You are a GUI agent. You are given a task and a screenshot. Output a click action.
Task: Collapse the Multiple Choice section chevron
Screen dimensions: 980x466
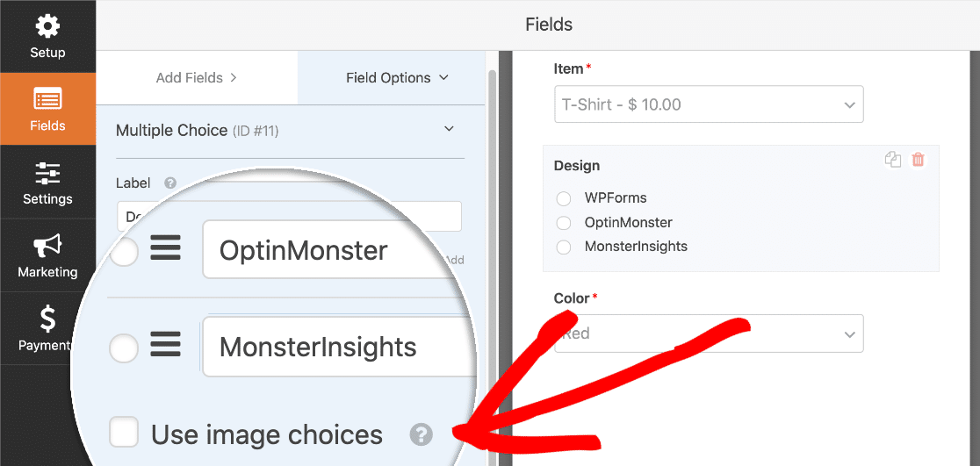point(448,129)
